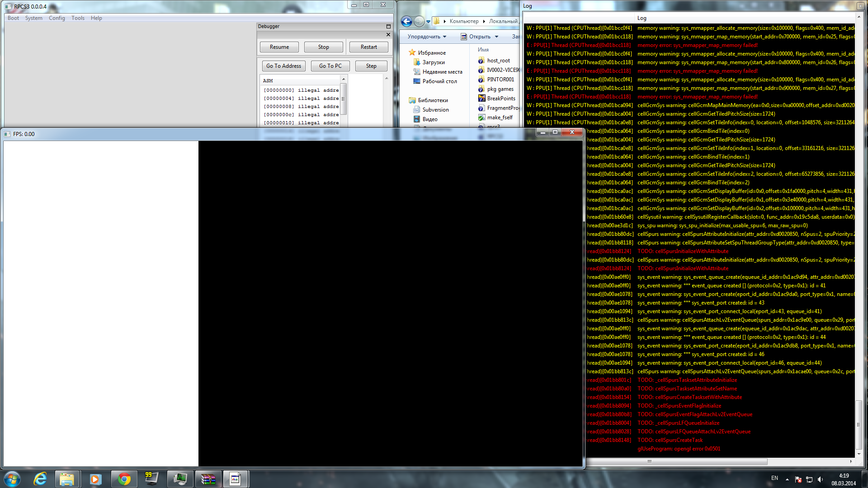
Task: Click Windows Media Player taskbar icon
Action: click(x=95, y=479)
